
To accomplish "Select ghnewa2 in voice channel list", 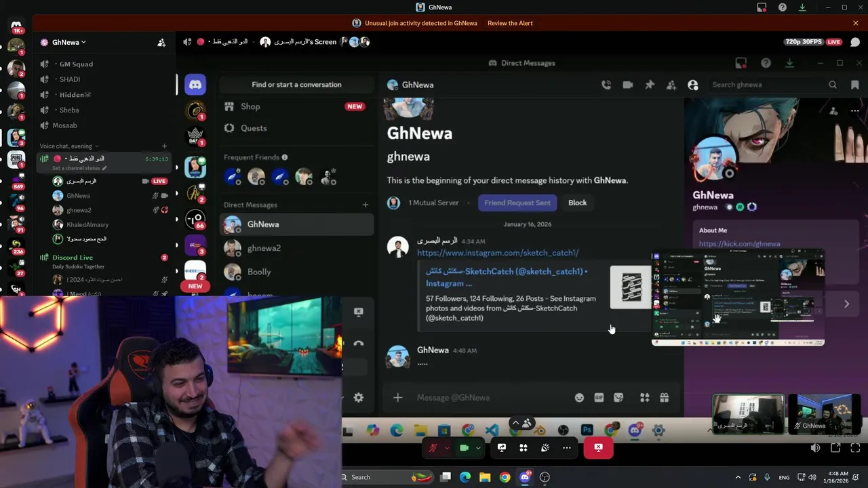I will [79, 210].
